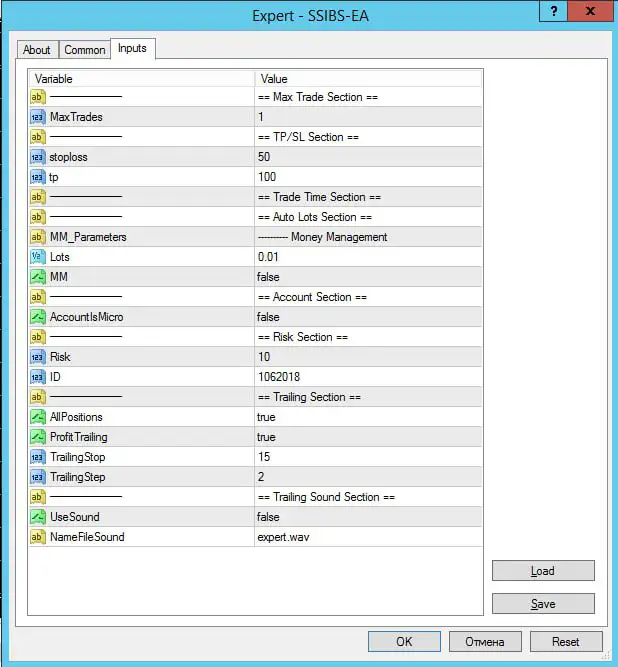Select the UseSound false value cell
Viewport: 618px width, 667px height.
pos(367,517)
